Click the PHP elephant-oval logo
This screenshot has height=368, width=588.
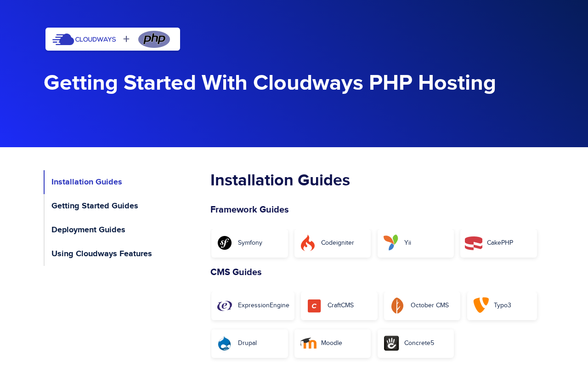(154, 39)
